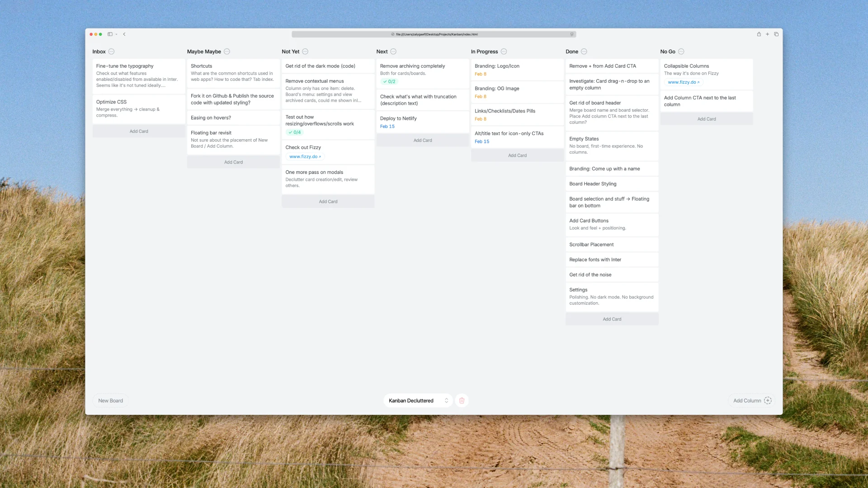This screenshot has width=868, height=488.
Task: Click the browser address bar
Action: pyautogui.click(x=434, y=34)
